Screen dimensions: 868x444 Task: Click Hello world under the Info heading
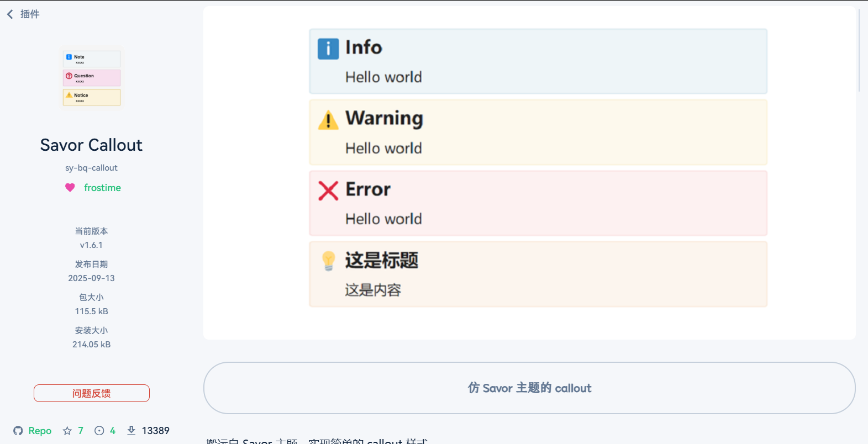(x=383, y=77)
